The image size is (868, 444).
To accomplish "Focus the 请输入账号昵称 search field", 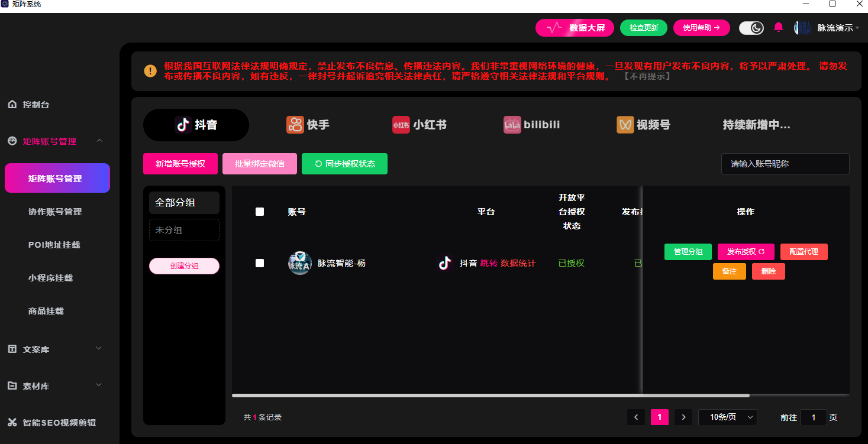I will click(785, 164).
